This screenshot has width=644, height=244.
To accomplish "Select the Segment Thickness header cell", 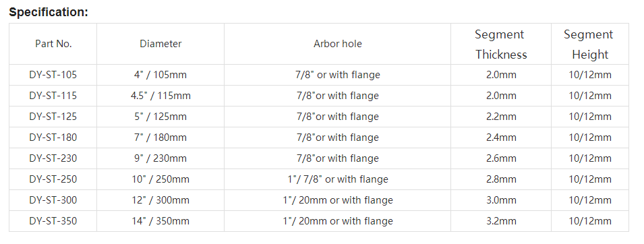I will tap(500, 44).
